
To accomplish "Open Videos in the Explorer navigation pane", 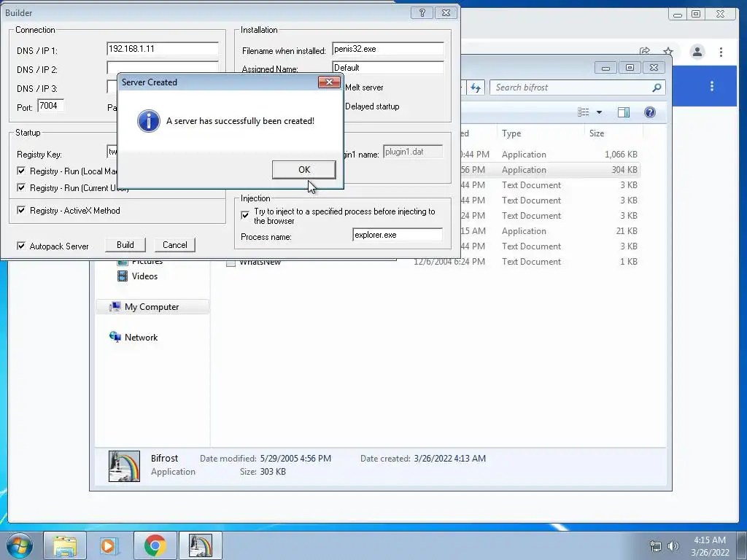I will point(144,276).
